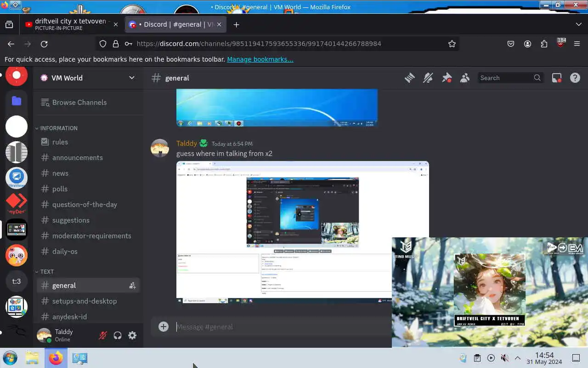
Task: Go back one page
Action: click(11, 44)
